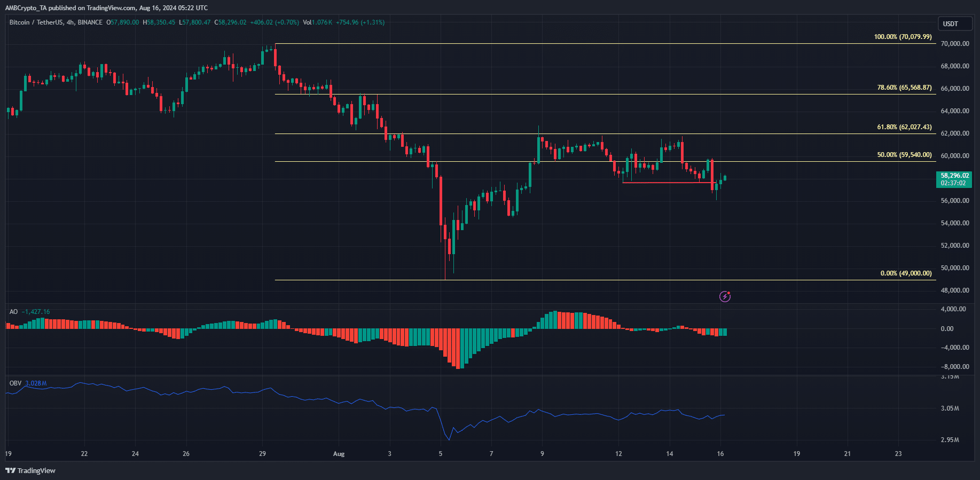
Task: Click date 22 on the time axis
Action: pyautogui.click(x=84, y=454)
